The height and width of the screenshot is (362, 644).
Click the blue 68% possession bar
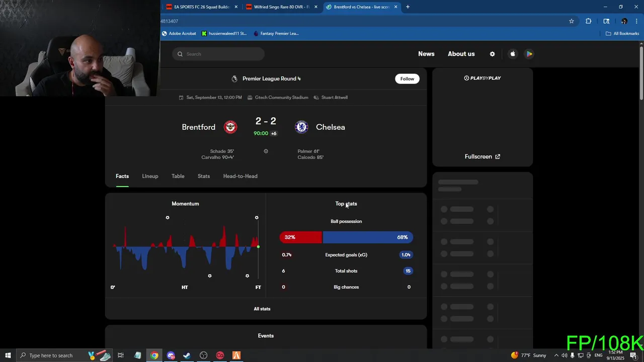coord(368,237)
